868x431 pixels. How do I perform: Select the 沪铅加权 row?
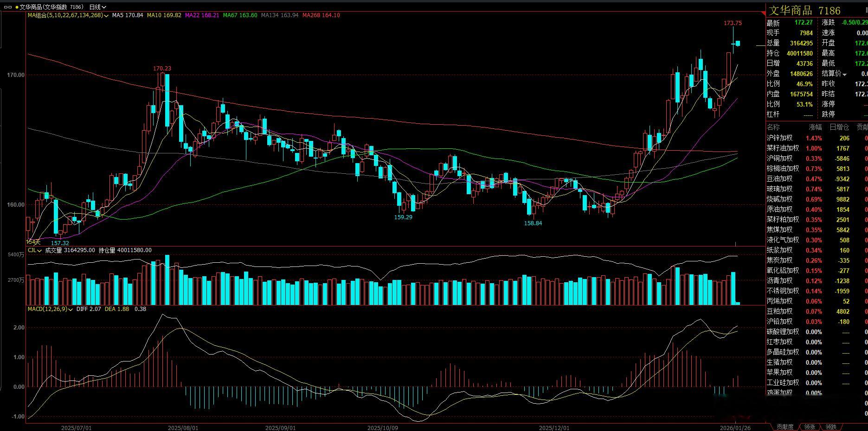click(x=817, y=322)
